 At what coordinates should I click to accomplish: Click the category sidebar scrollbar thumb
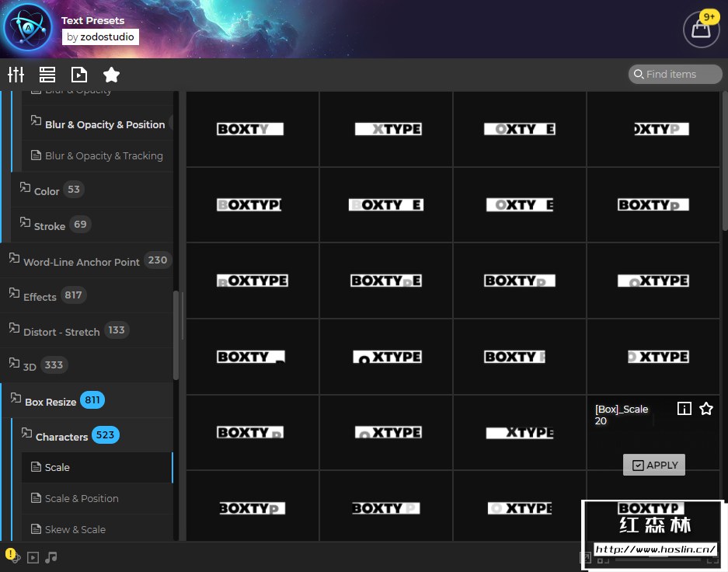(x=176, y=335)
